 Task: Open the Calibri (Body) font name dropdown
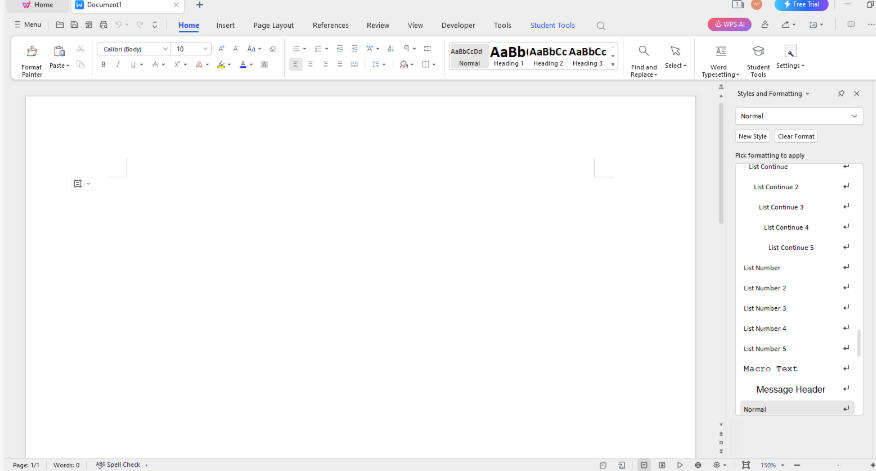click(165, 49)
